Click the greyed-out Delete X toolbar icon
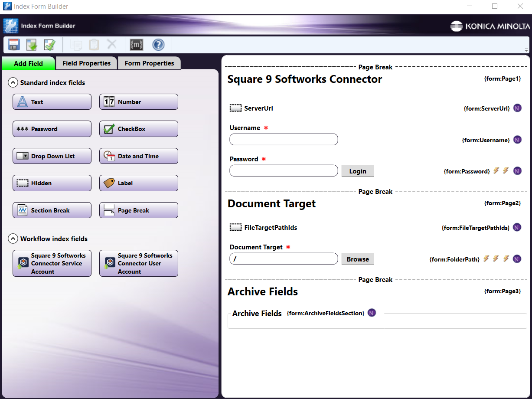The width and height of the screenshot is (532, 399). click(x=112, y=44)
